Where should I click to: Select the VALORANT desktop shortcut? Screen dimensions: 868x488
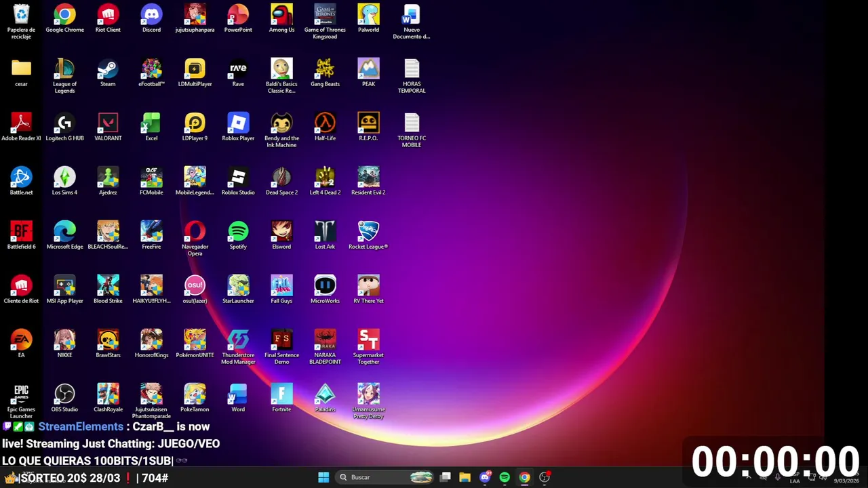(108, 127)
